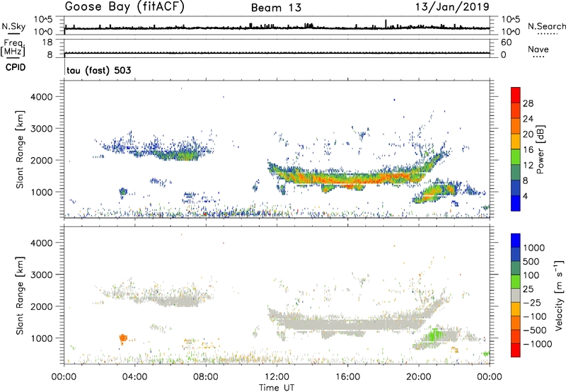Click the "Power [dB]" colorbar title

tap(540, 149)
